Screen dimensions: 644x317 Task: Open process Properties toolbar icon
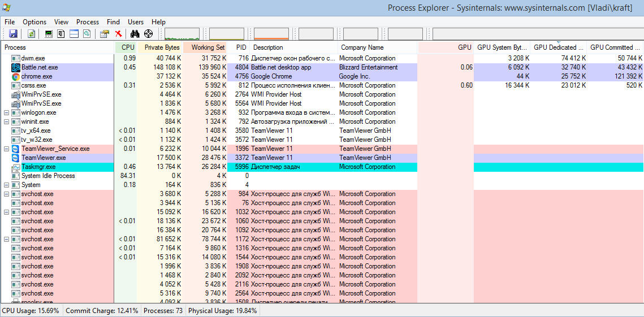(105, 34)
